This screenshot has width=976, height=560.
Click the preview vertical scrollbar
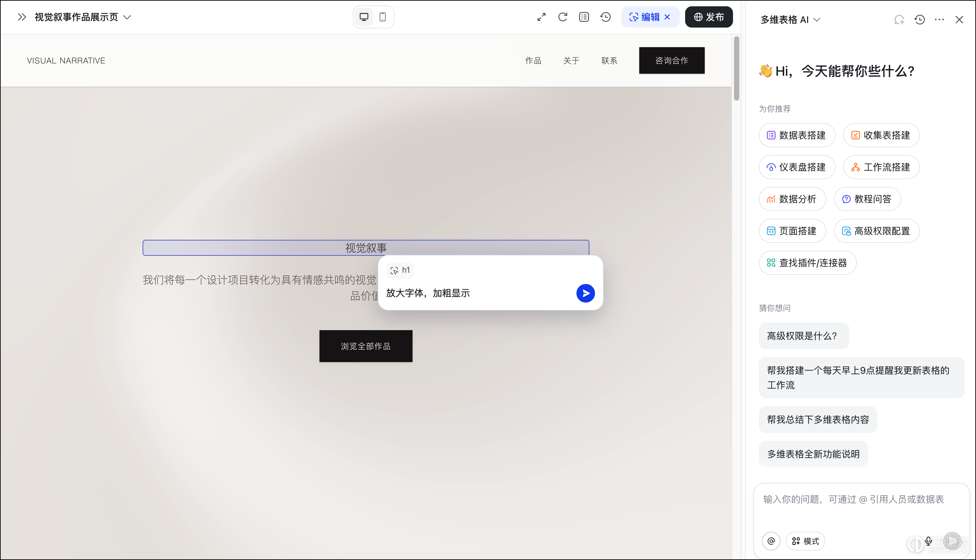tap(736, 68)
